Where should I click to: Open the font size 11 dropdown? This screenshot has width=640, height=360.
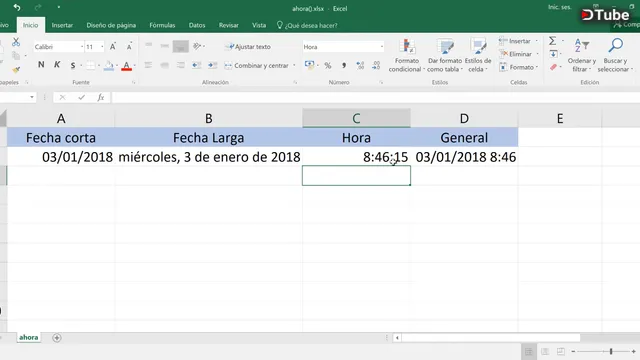(x=102, y=47)
